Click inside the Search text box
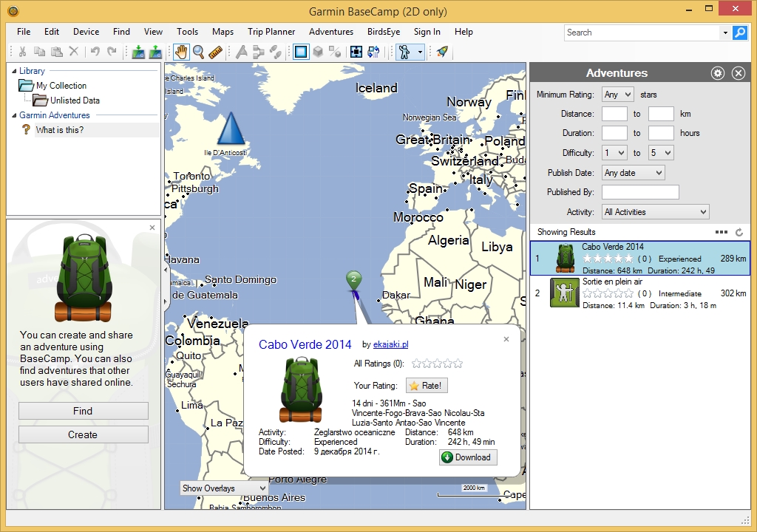757x532 pixels. [x=642, y=33]
